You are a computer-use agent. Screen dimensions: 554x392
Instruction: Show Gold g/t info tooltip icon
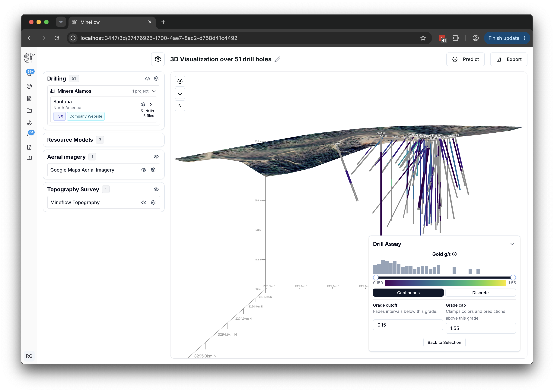454,254
